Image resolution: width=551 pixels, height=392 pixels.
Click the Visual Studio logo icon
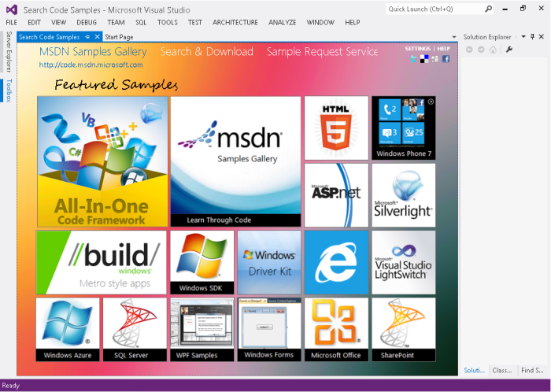coord(12,9)
